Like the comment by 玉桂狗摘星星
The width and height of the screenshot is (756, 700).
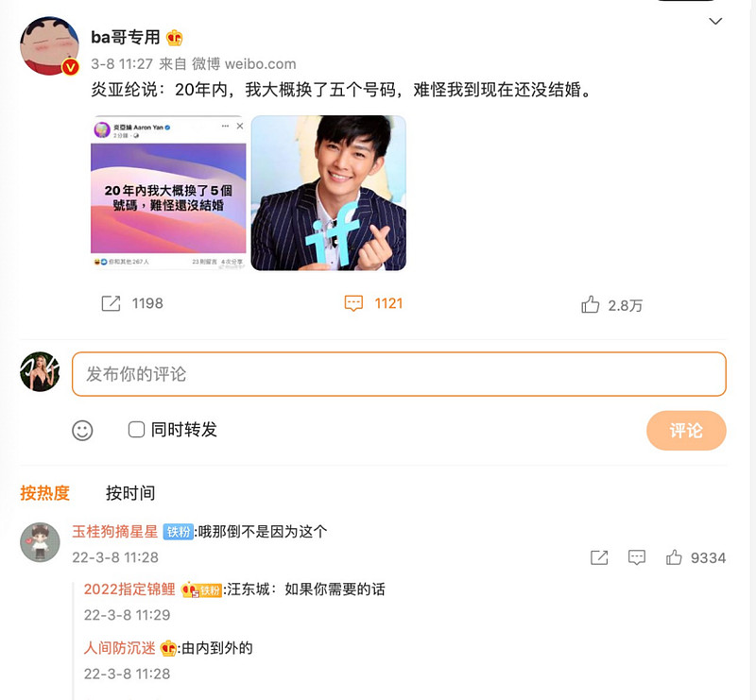tap(674, 557)
